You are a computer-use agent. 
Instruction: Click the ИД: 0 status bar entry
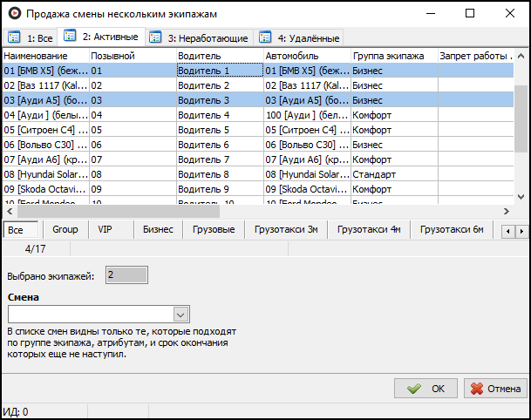click(16, 412)
